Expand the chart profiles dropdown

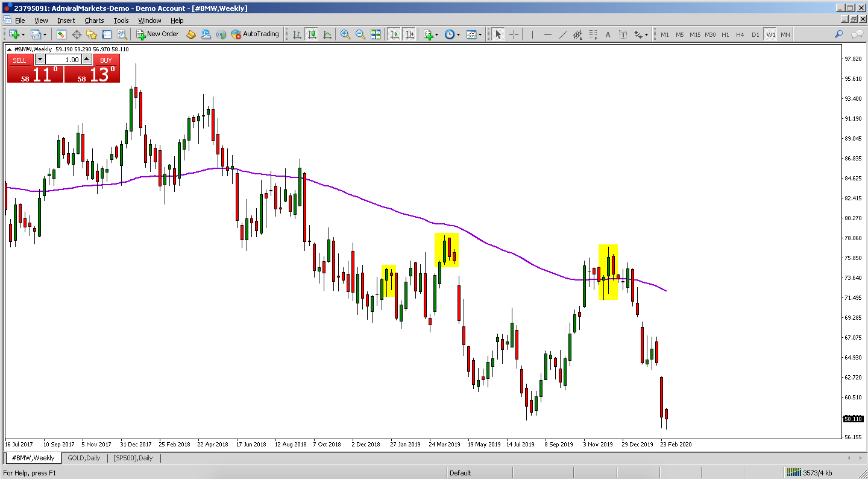46,34
